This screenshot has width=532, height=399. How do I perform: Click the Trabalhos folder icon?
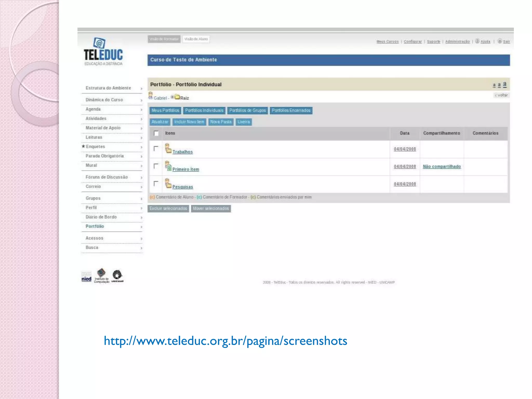pos(168,148)
